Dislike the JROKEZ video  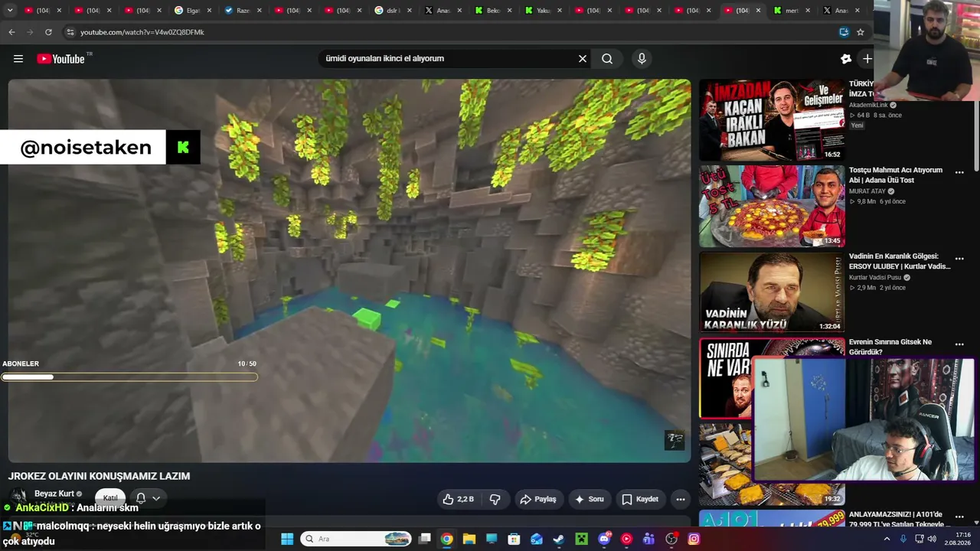(x=495, y=499)
